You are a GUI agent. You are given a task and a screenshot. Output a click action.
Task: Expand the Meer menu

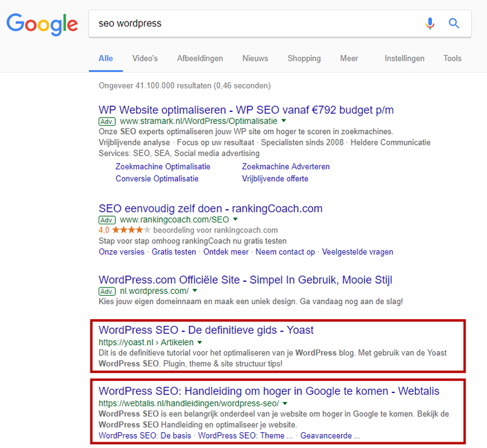[x=349, y=58]
